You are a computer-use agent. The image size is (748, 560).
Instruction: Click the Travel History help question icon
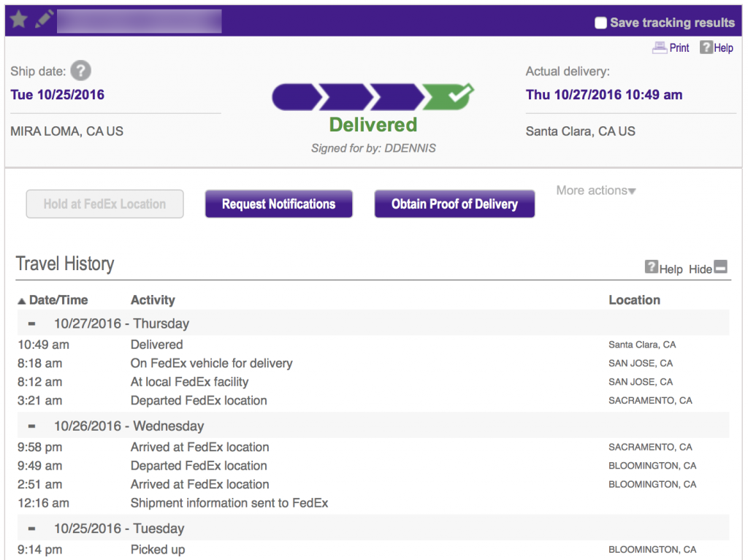651,266
